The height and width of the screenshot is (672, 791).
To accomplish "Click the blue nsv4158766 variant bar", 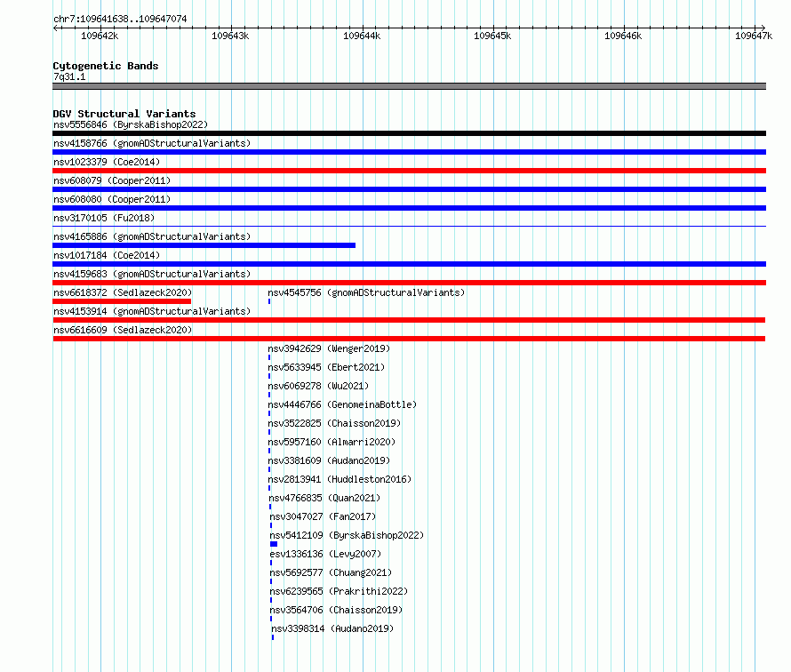I will (x=409, y=152).
